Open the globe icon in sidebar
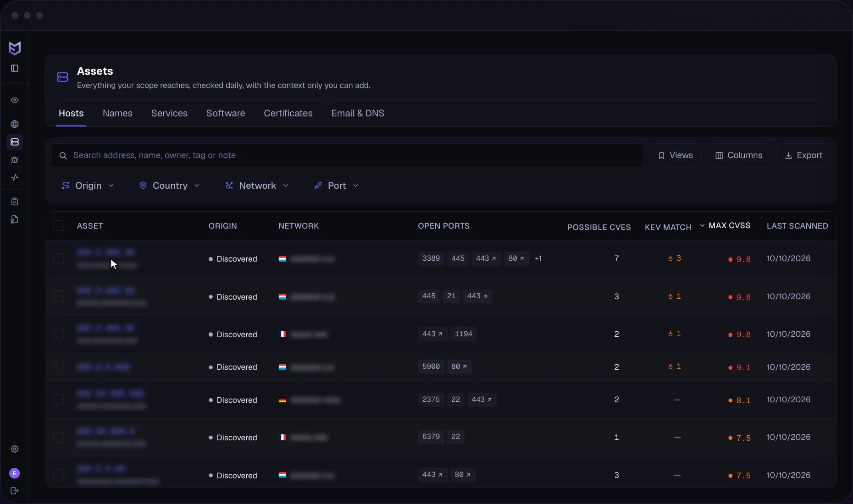 [15, 124]
